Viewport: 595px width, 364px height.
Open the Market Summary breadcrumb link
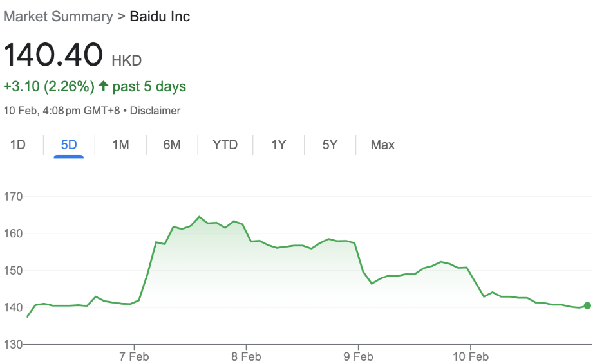click(x=58, y=17)
